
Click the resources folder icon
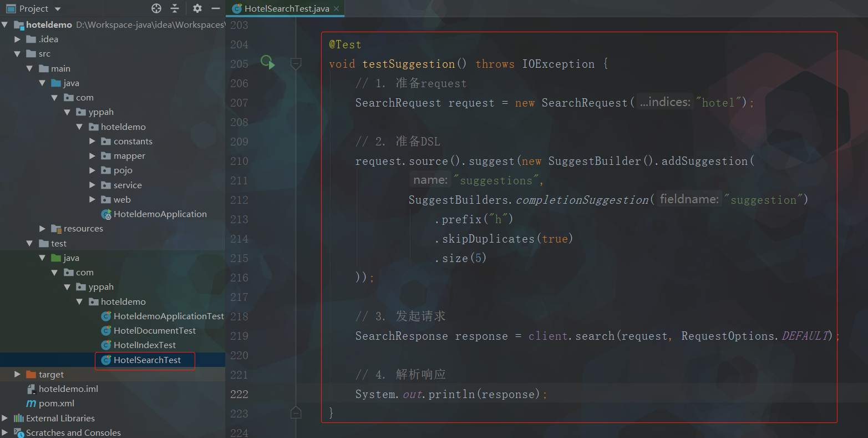click(56, 229)
